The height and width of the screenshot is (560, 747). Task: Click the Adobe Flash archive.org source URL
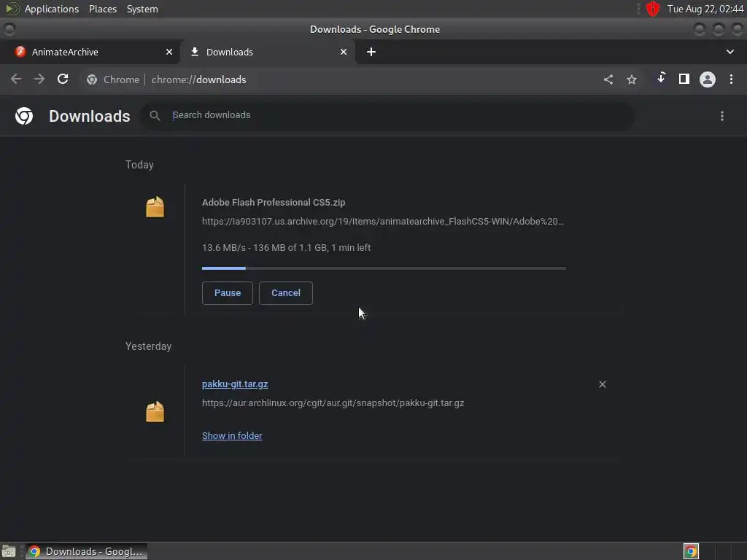[383, 222]
